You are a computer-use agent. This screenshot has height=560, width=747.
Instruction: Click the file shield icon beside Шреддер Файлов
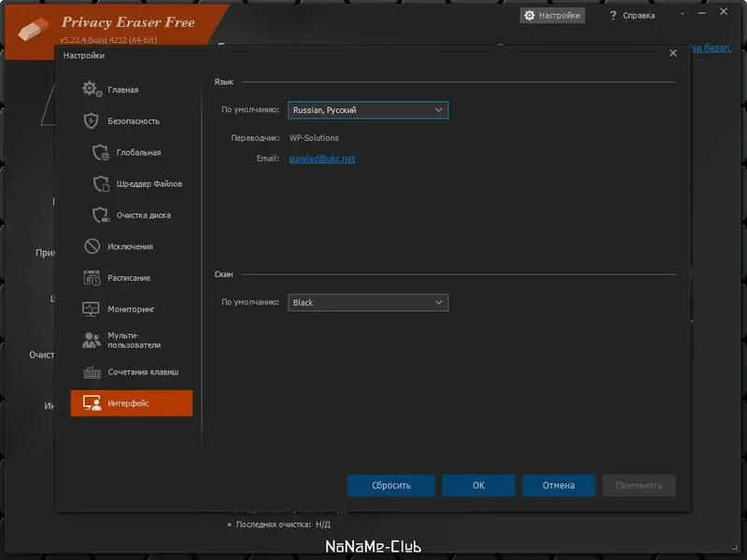coord(101,184)
